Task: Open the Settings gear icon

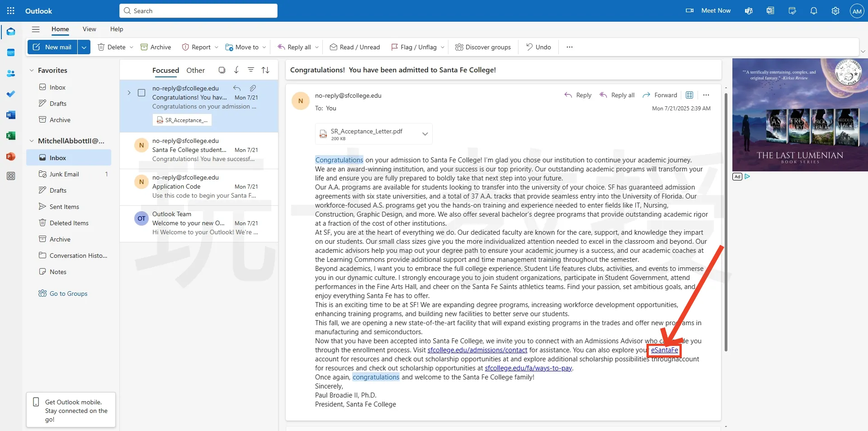Action: 835,11
